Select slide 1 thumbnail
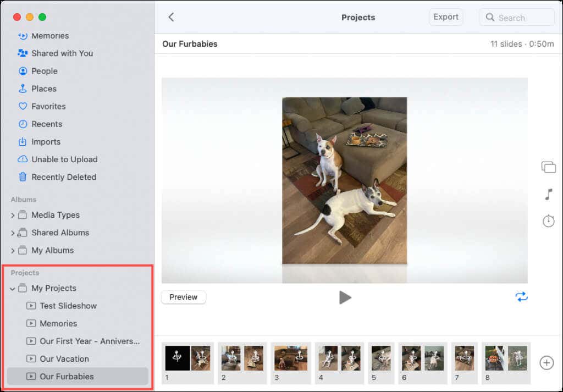This screenshot has width=563, height=392. [x=187, y=362]
